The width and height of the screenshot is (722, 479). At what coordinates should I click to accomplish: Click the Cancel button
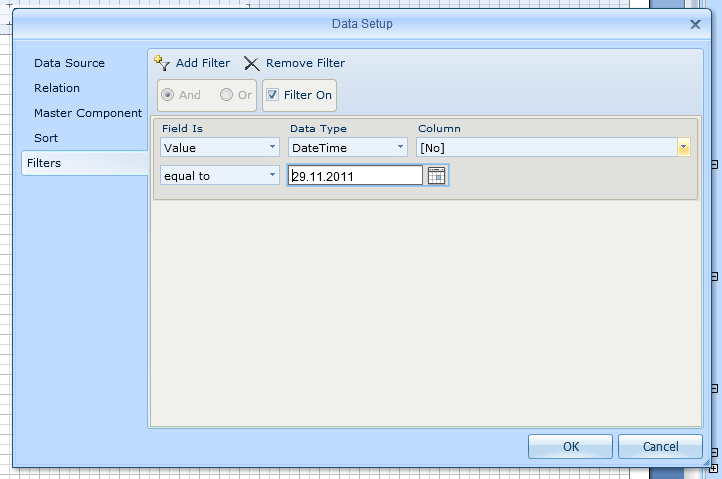point(660,446)
